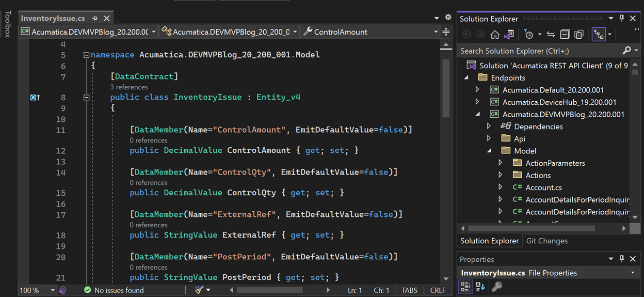
Task: Click the Home icon in Solution Explorer
Action: click(x=495, y=35)
